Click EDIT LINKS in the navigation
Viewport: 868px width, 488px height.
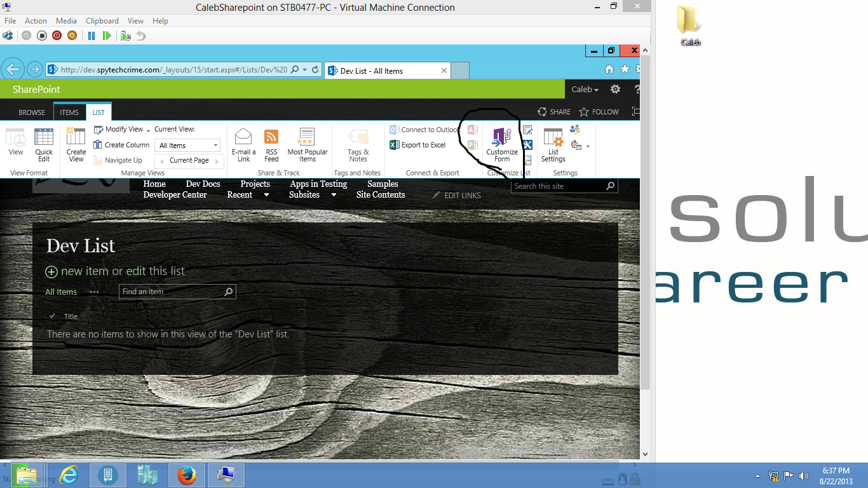(457, 195)
